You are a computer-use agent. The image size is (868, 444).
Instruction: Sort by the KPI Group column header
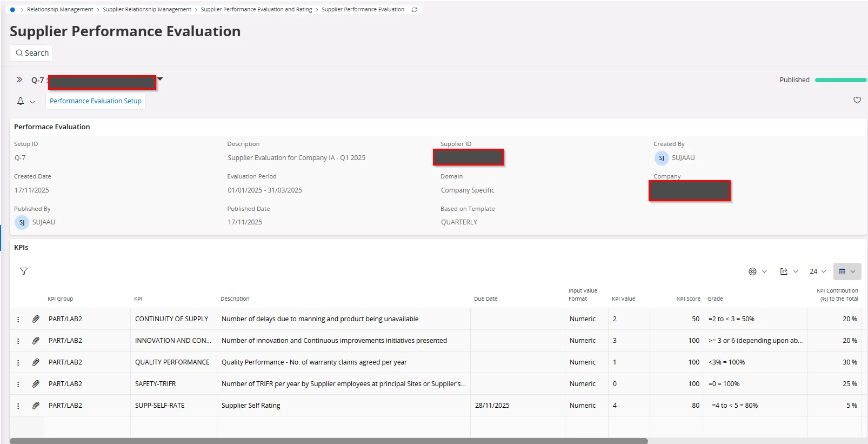point(60,299)
